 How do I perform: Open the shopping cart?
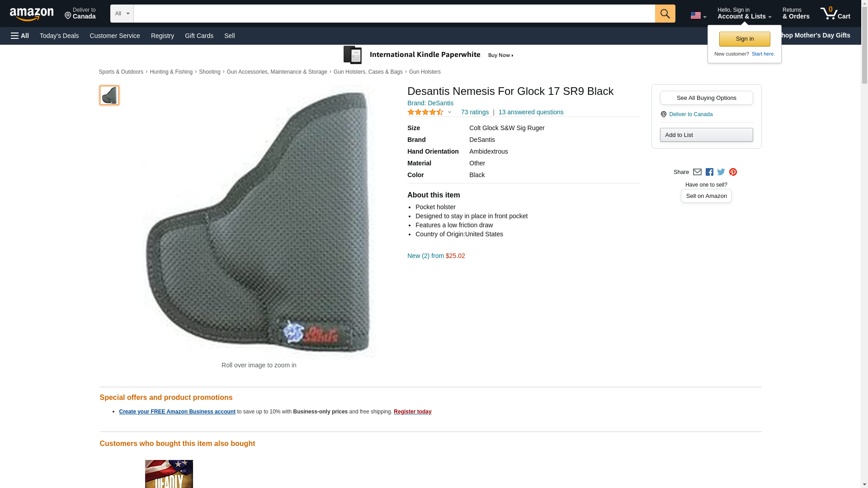tap(835, 14)
